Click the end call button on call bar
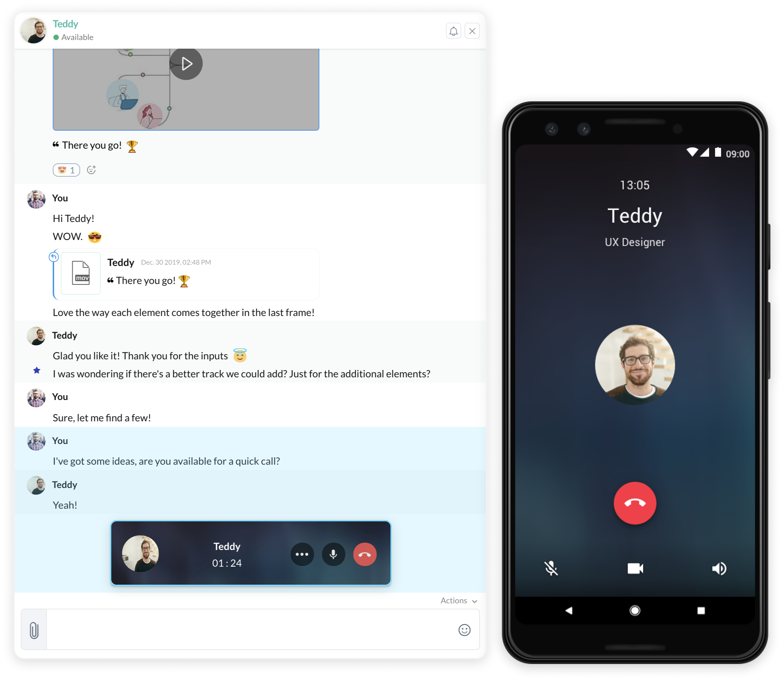The image size is (784, 680). coord(364,554)
